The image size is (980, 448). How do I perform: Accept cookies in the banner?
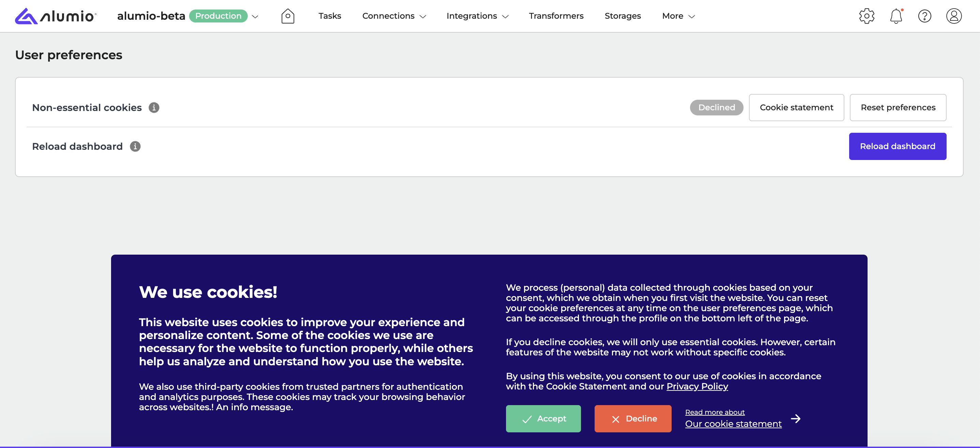coord(543,418)
